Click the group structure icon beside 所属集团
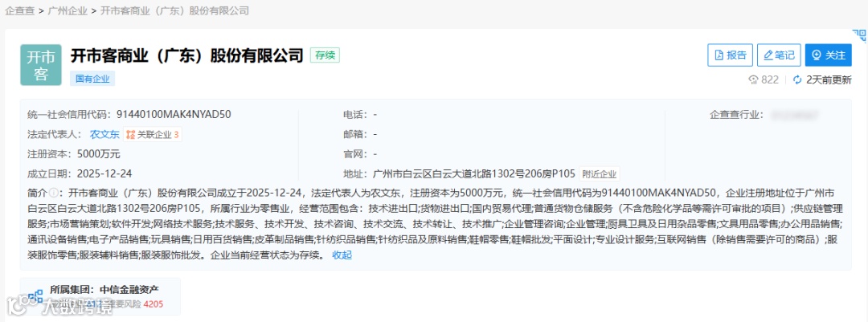The height and width of the screenshot is (322, 868). (35, 296)
